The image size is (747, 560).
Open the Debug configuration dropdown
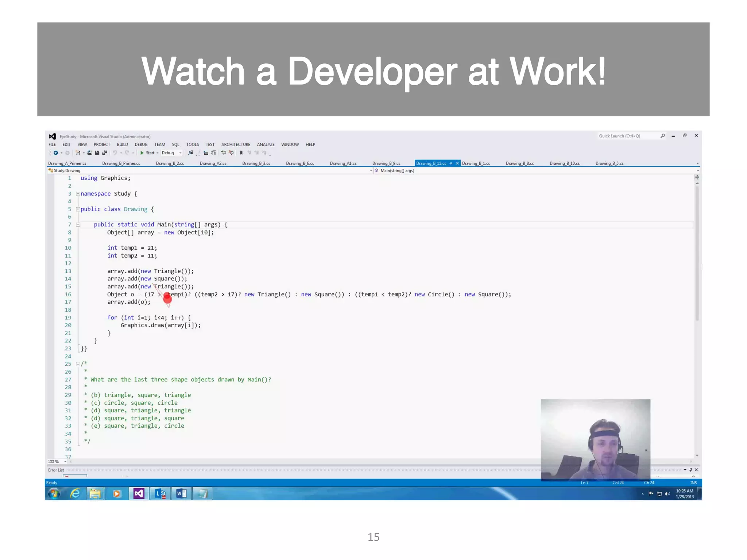(180, 153)
